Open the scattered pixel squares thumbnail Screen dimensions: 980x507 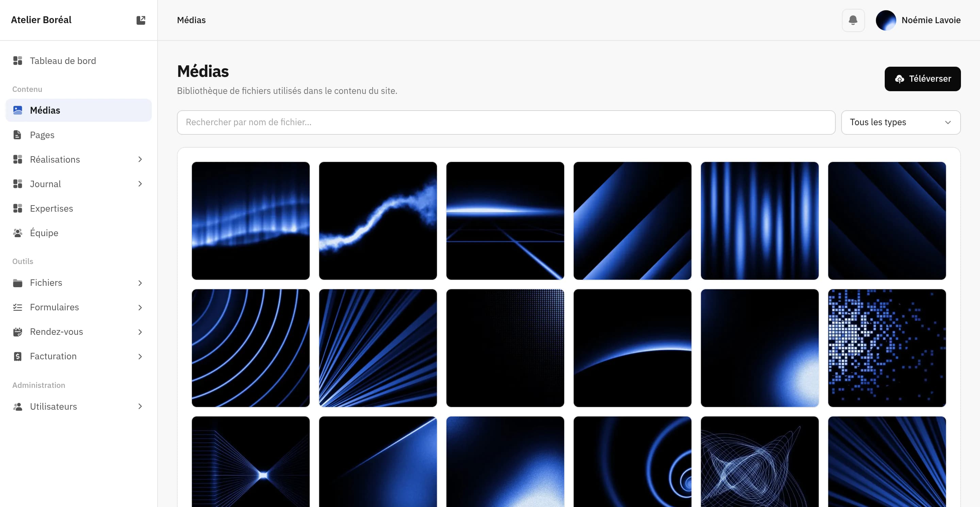click(x=886, y=348)
